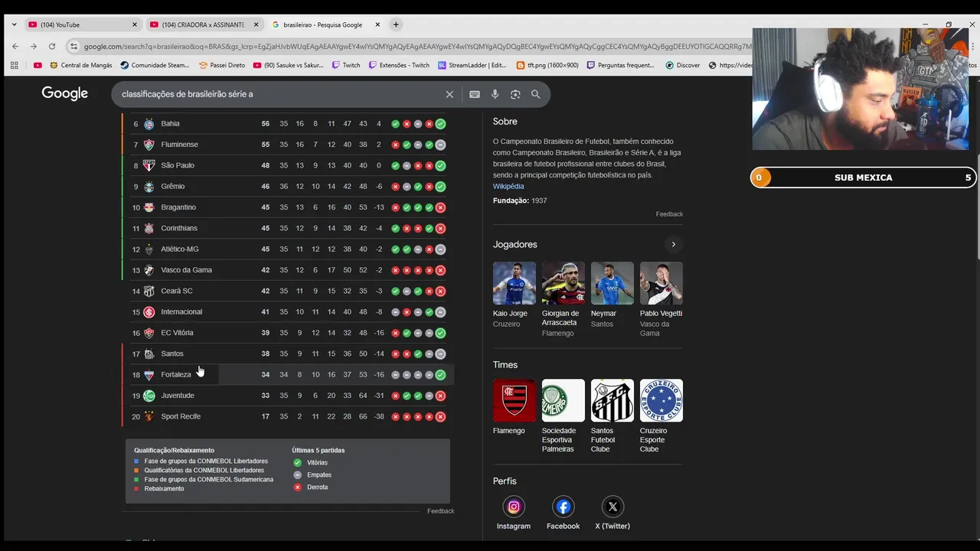Open Corinthians in the standings
This screenshot has height=551, width=980.
click(x=288, y=228)
